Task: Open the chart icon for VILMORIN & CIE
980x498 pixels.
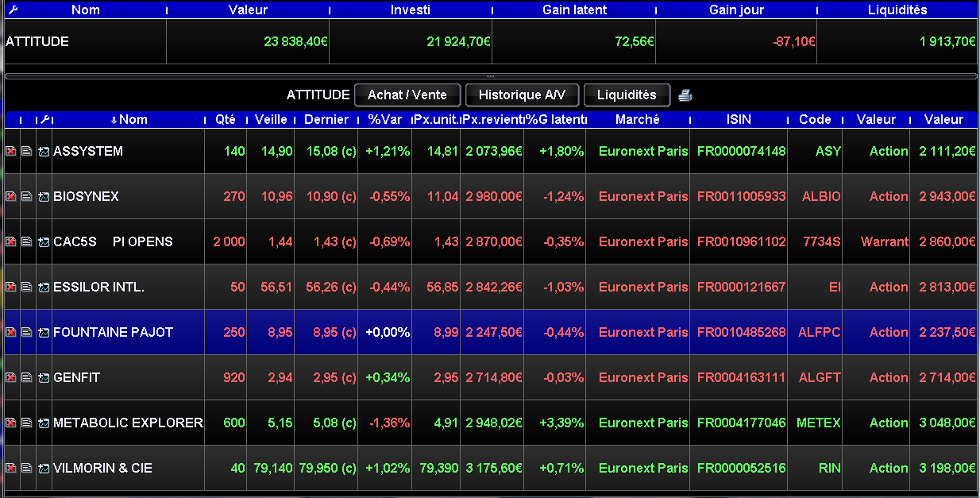Action: (43, 468)
